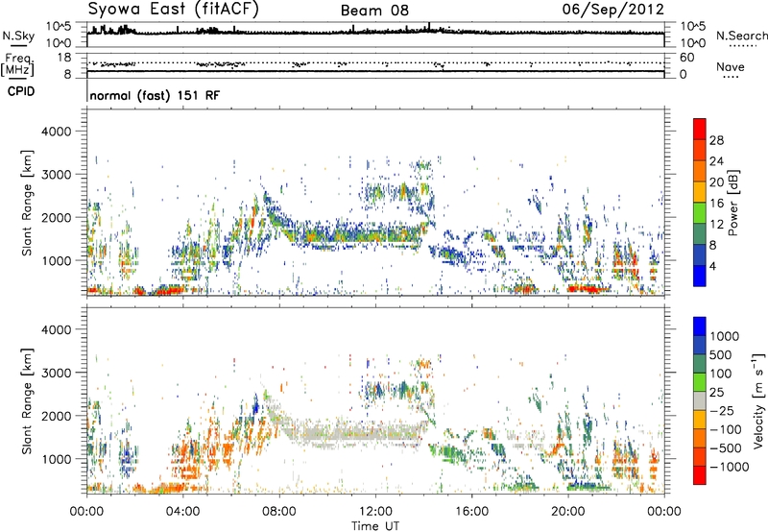768x532 pixels.
Task: Click the '20' power colorbar tick
Action: pyautogui.click(x=716, y=182)
